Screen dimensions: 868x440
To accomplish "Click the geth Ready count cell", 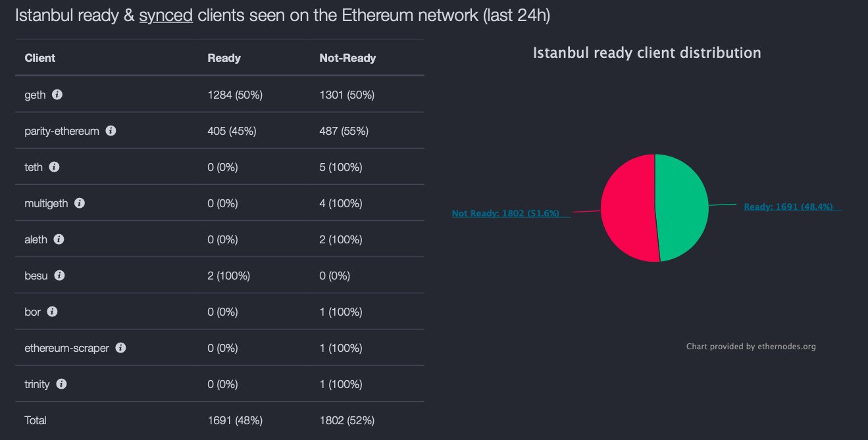I will tap(235, 95).
